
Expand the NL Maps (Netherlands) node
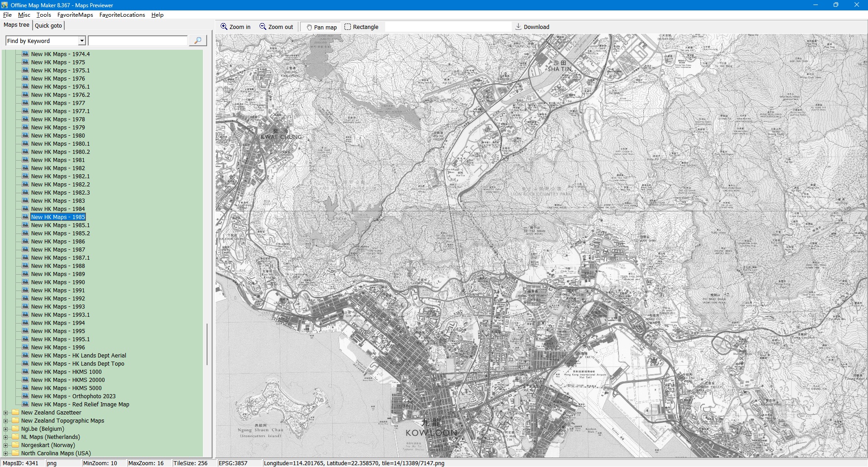click(x=5, y=437)
